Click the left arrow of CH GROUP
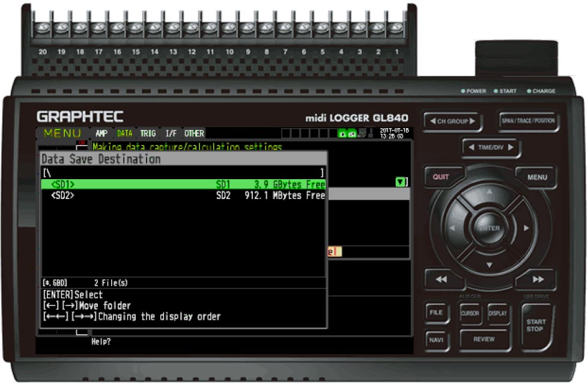The image size is (588, 383). (x=433, y=121)
